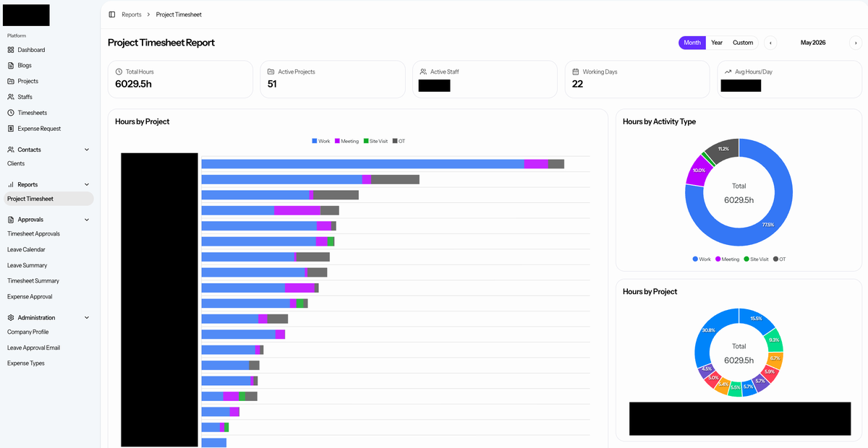This screenshot has height=448, width=868.
Task: Open Expense Request in sidebar
Action: click(x=39, y=129)
